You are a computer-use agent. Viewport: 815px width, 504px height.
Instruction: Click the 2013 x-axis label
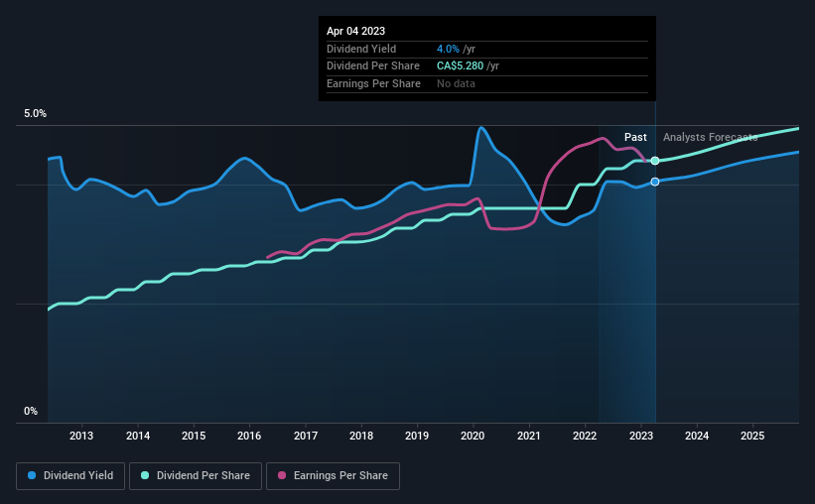pyautogui.click(x=81, y=436)
